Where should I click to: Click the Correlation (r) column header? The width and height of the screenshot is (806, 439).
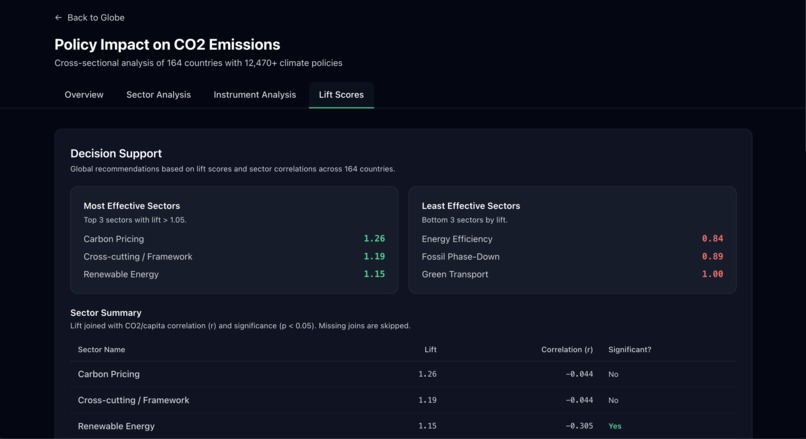click(x=566, y=350)
